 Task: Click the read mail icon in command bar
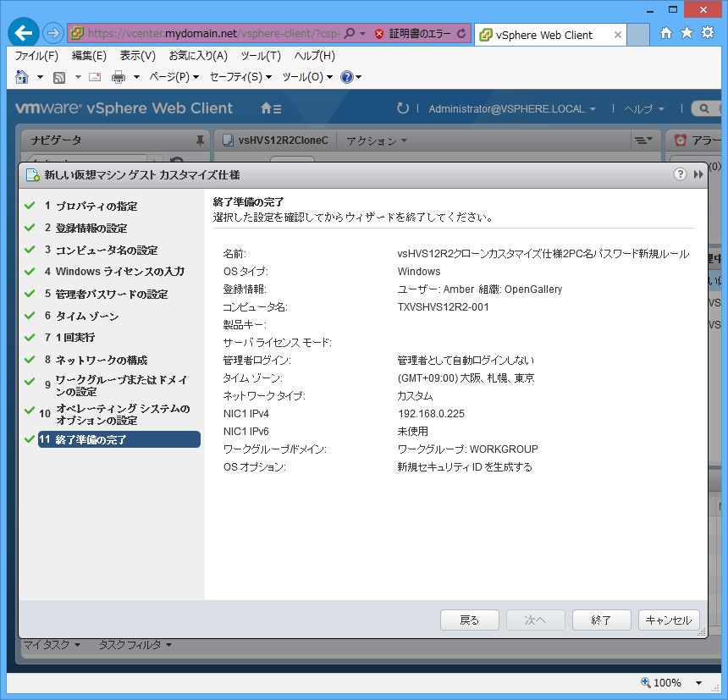95,77
